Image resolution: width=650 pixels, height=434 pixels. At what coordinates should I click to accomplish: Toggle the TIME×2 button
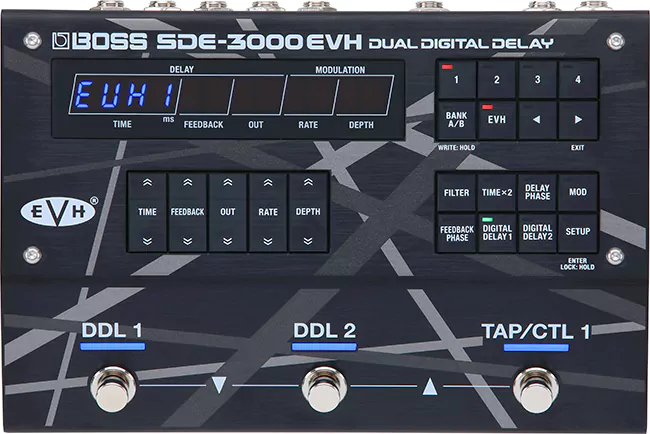497,193
